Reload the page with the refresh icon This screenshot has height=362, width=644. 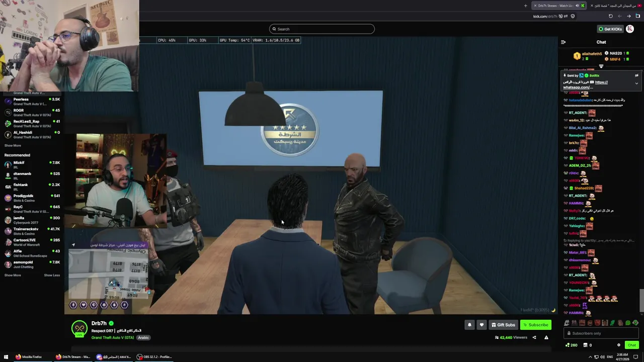611,16
